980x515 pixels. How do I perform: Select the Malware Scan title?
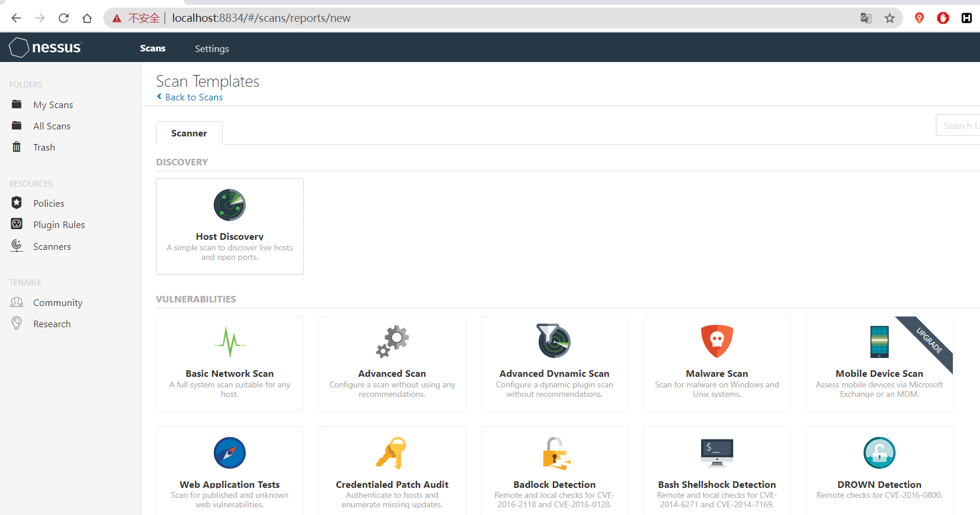click(x=717, y=373)
